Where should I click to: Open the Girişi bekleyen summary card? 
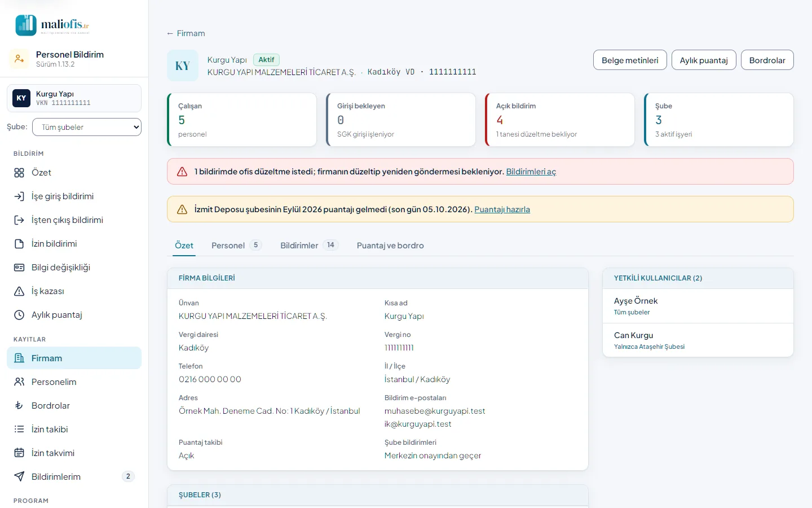(x=401, y=120)
